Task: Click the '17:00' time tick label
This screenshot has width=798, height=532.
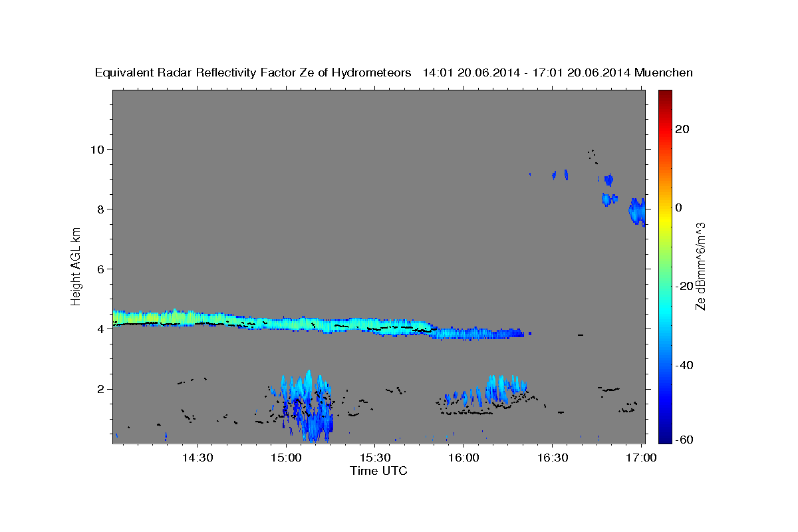Action: [x=640, y=458]
